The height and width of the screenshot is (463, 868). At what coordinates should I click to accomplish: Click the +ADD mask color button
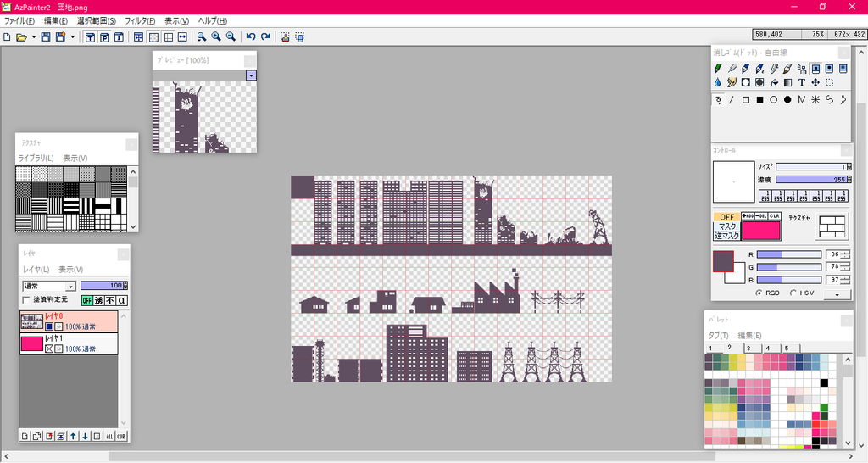tap(748, 216)
